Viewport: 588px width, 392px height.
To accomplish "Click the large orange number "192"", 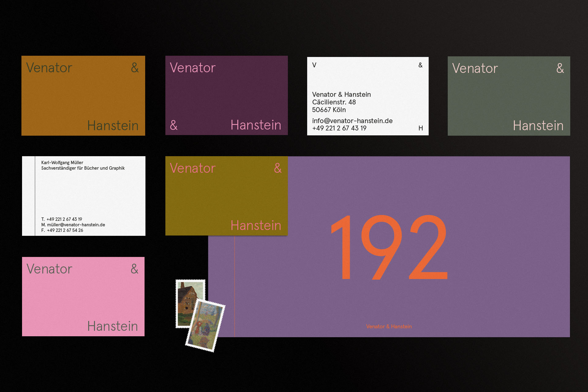I will [389, 247].
